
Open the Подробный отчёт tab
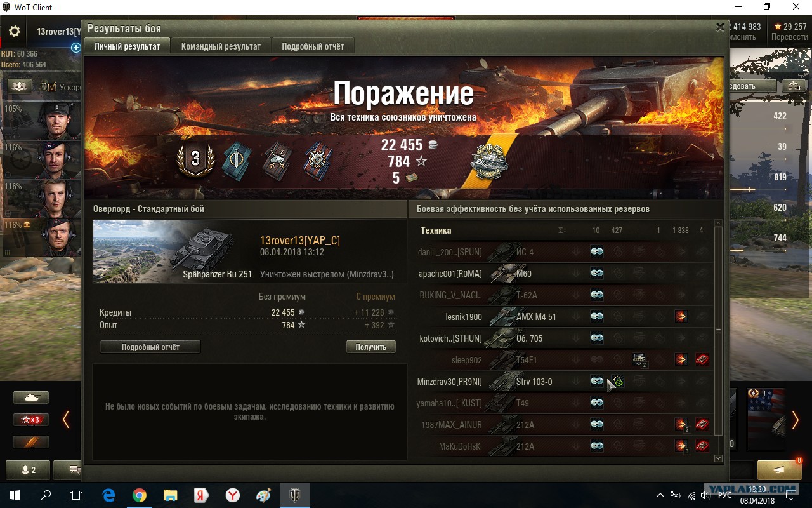coord(313,46)
